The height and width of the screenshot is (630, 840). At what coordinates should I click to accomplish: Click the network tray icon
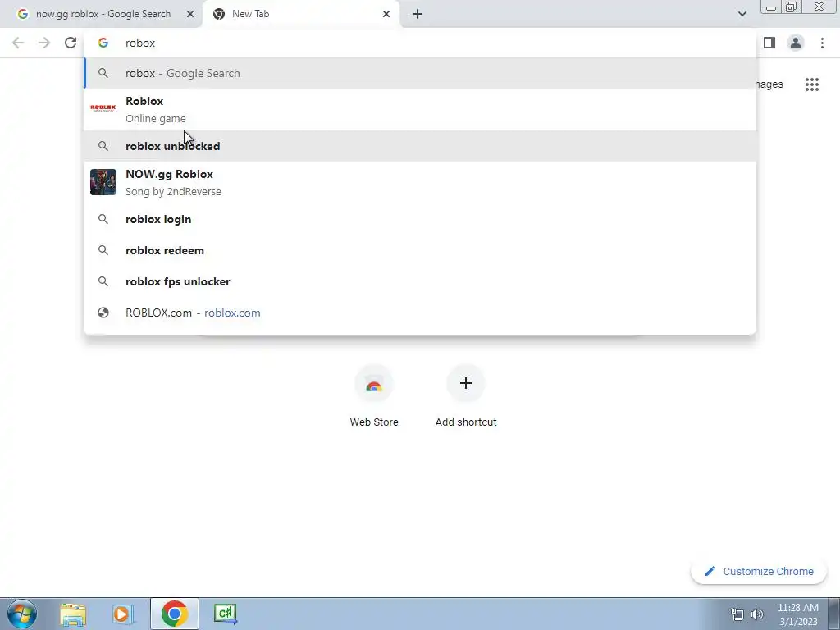tap(737, 614)
